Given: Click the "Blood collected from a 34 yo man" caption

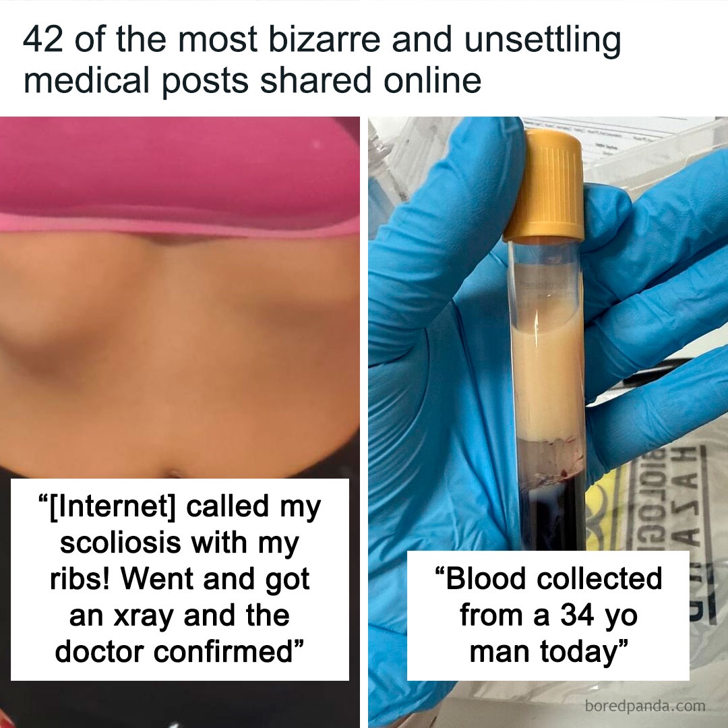Looking at the screenshot, I should [548, 615].
